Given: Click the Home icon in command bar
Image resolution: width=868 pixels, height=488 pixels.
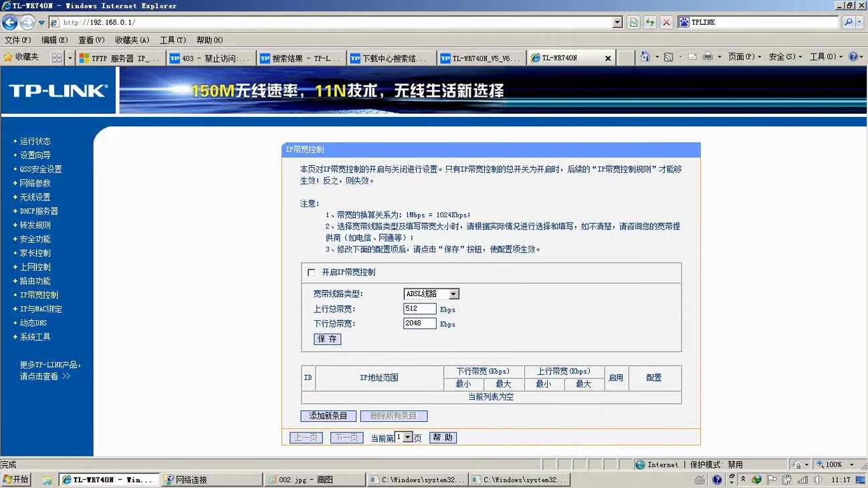Looking at the screenshot, I should (x=645, y=57).
